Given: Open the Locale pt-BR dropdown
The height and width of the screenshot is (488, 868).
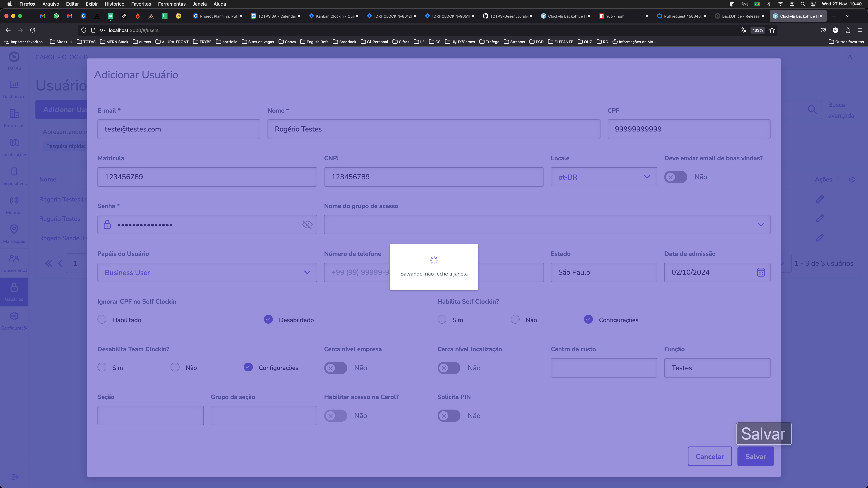Looking at the screenshot, I should (x=604, y=177).
